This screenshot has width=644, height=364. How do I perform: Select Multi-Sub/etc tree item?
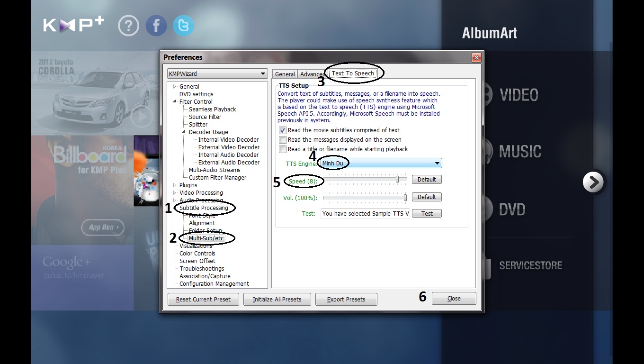tap(206, 238)
